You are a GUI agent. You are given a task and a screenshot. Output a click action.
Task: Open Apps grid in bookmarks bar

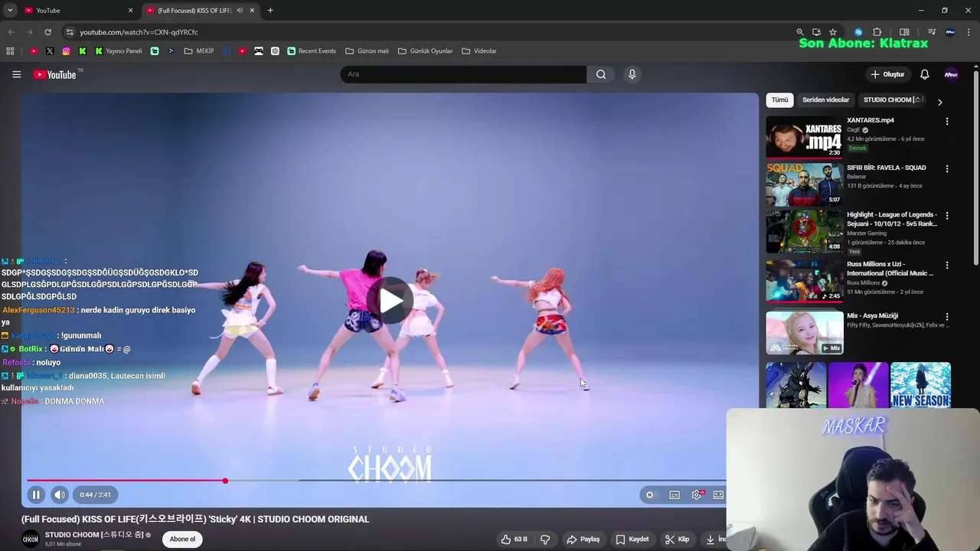tap(10, 51)
